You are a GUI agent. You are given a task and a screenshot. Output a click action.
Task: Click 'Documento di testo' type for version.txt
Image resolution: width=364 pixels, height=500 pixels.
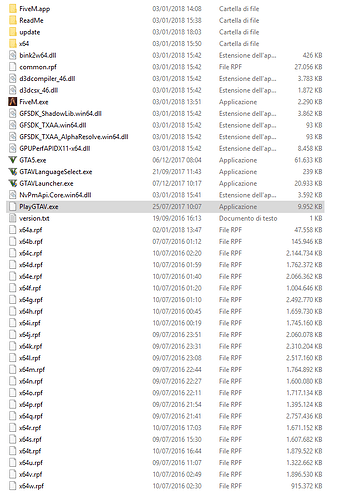pyautogui.click(x=248, y=218)
